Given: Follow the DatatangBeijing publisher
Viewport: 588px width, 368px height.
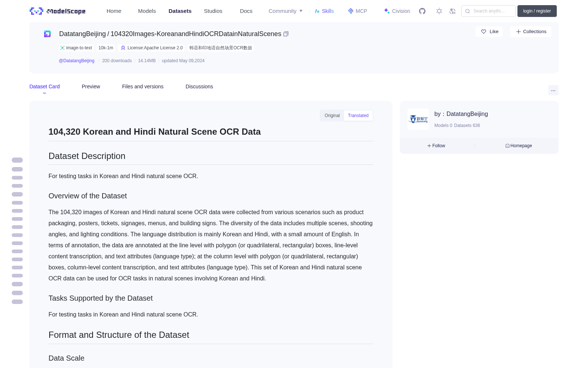Looking at the screenshot, I should tap(436, 146).
